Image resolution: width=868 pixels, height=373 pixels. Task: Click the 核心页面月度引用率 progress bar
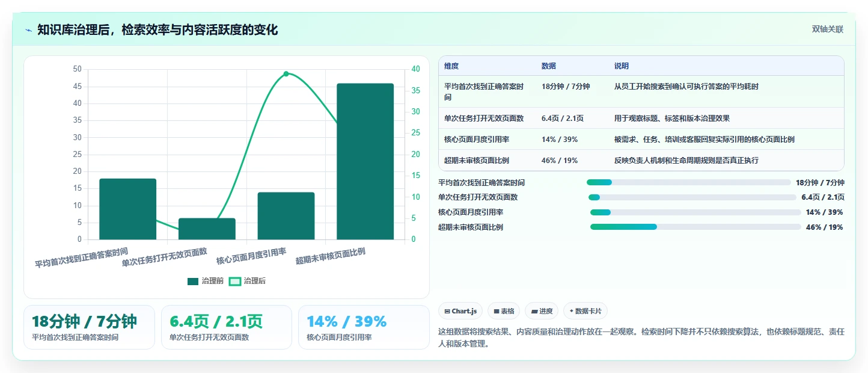695,212
